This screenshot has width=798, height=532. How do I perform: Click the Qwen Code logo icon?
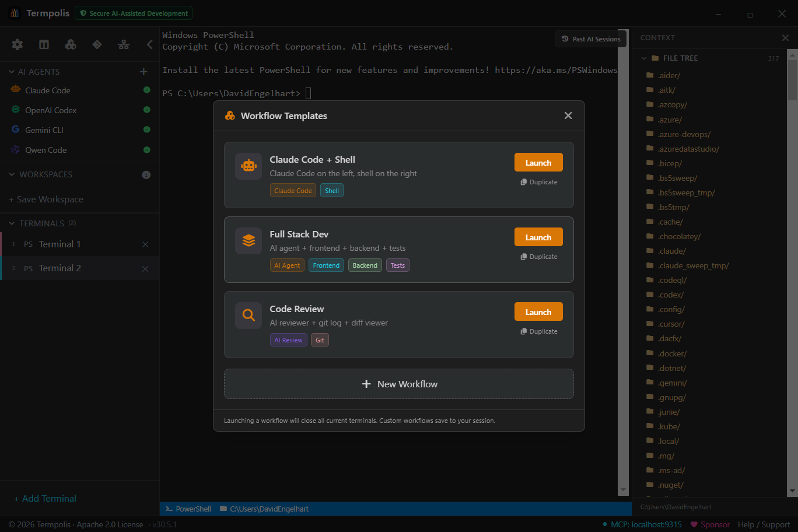point(16,149)
